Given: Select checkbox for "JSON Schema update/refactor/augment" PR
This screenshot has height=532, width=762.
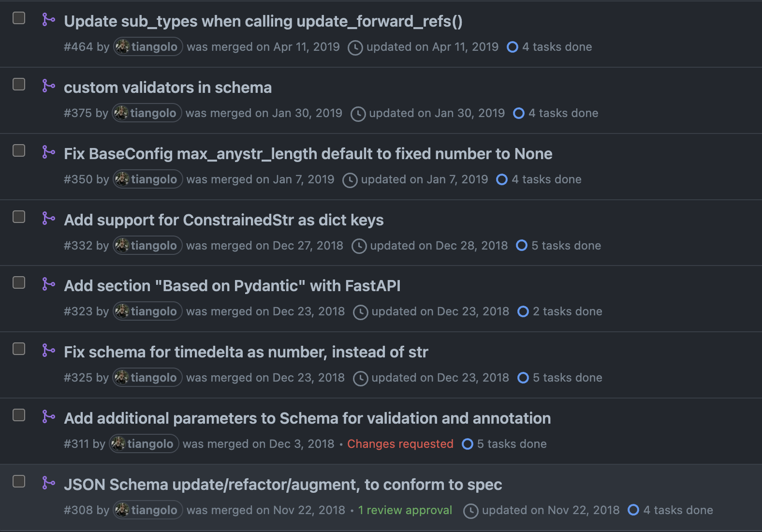Looking at the screenshot, I should 19,482.
